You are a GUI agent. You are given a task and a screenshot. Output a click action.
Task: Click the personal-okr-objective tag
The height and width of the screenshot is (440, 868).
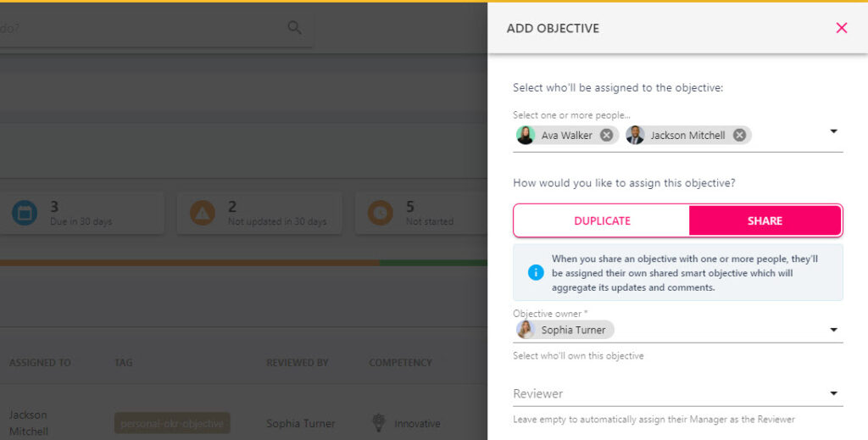pos(172,423)
